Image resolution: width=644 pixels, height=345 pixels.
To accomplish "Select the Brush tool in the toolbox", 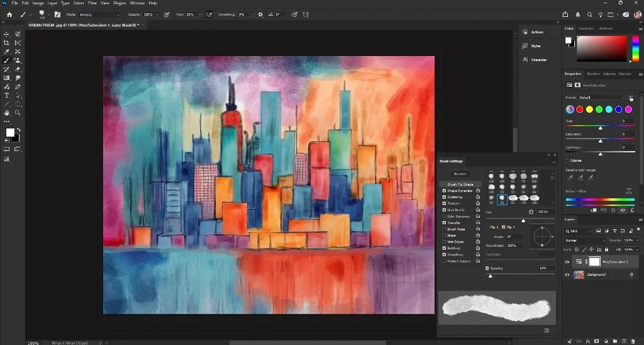I will (x=6, y=60).
